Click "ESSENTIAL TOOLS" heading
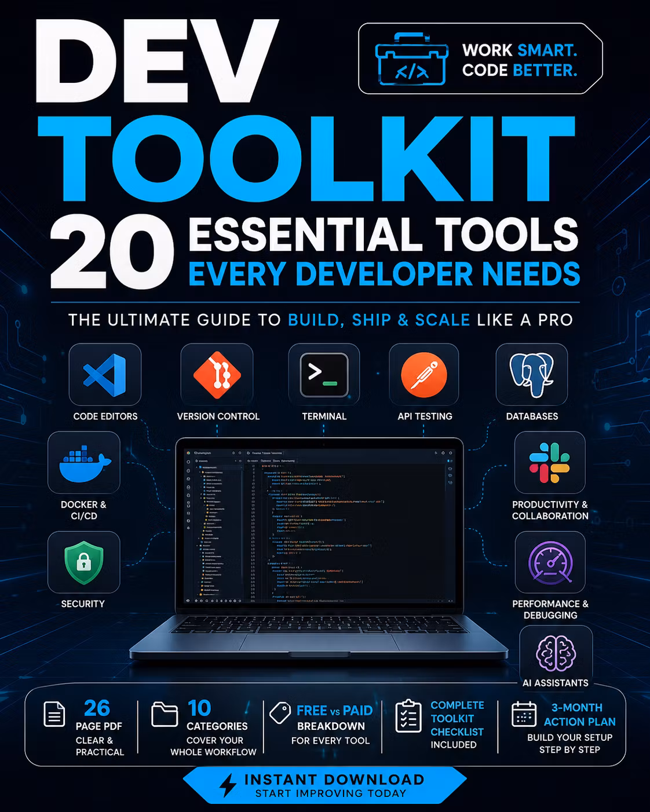Image resolution: width=650 pixels, height=812 pixels. 384,234
